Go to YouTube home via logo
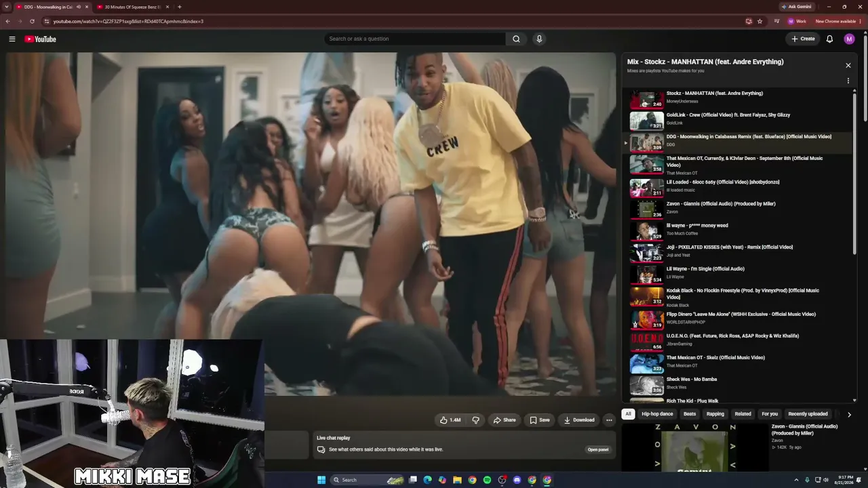 tap(40, 39)
